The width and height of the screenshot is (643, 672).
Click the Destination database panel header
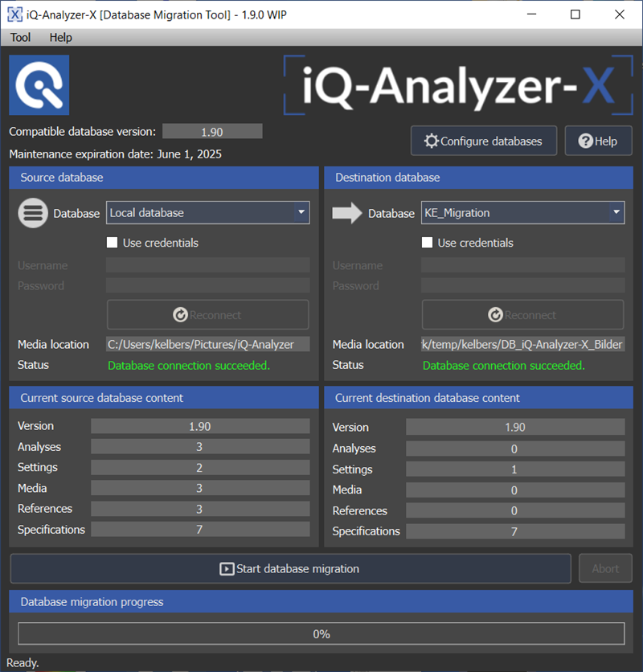[x=478, y=178]
